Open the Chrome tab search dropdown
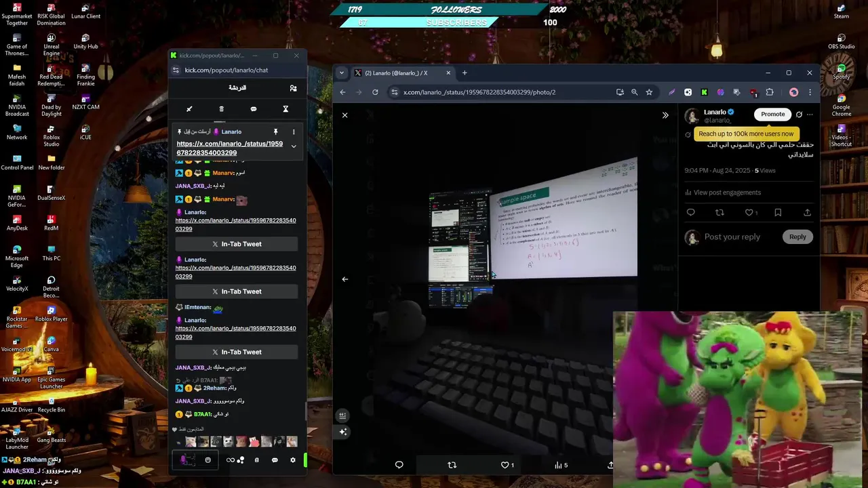Image resolution: width=868 pixels, height=488 pixels. pyautogui.click(x=342, y=73)
